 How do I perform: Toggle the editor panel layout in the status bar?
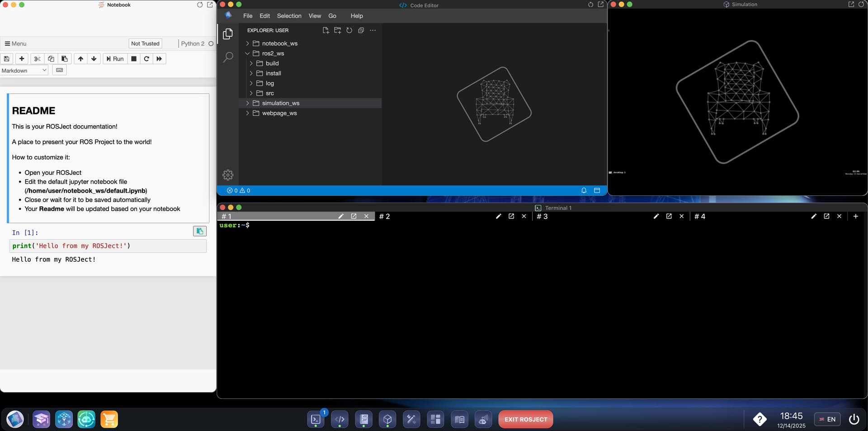point(597,191)
